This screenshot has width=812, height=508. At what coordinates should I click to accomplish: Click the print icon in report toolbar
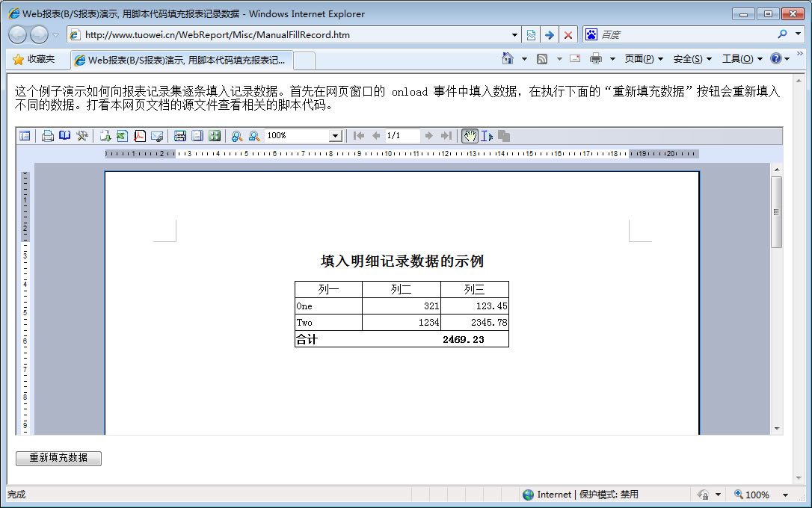click(47, 136)
